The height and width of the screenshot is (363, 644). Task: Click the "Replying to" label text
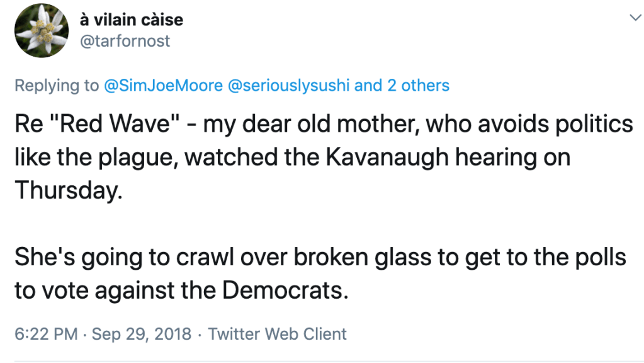(57, 85)
